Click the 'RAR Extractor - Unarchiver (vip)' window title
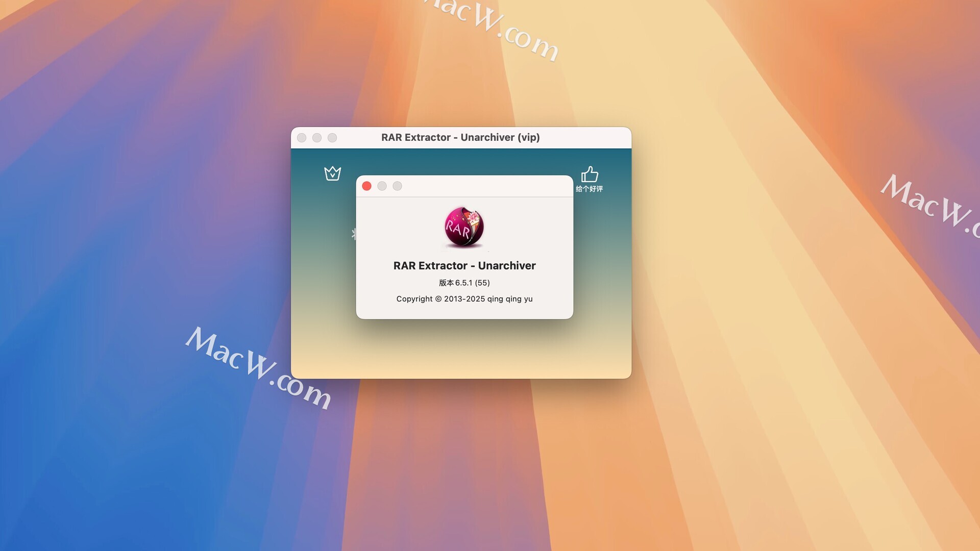The height and width of the screenshot is (551, 980). pyautogui.click(x=460, y=137)
